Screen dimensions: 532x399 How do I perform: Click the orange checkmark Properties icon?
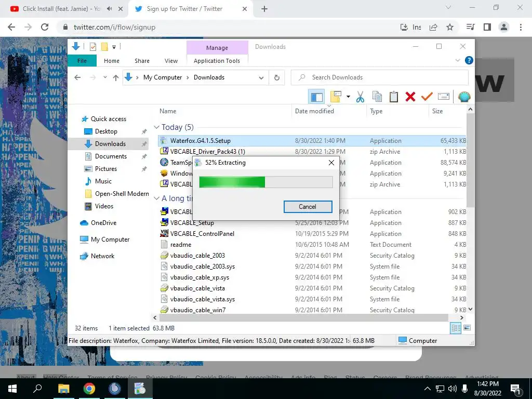click(x=427, y=97)
